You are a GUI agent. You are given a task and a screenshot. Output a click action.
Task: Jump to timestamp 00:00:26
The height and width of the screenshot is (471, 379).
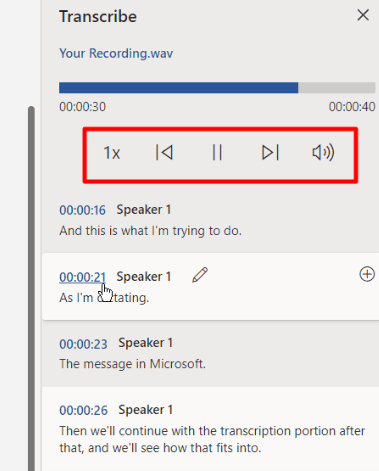83,410
